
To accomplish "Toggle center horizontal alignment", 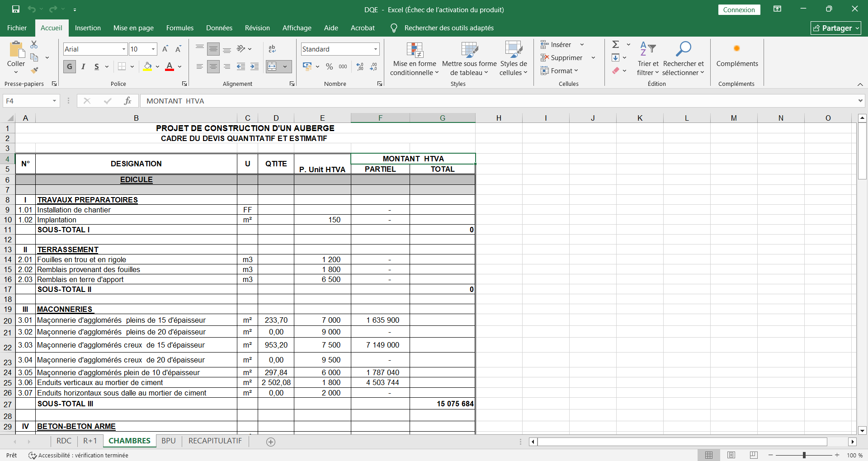I will click(213, 66).
